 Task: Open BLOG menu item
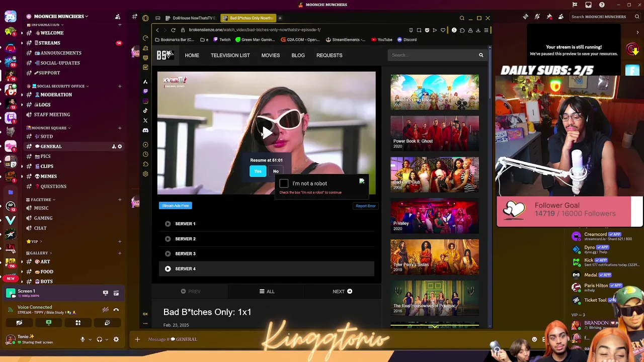click(298, 55)
